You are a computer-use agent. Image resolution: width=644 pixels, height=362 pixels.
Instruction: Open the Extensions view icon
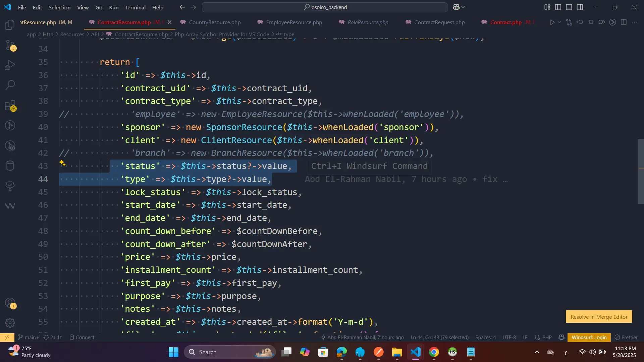(10, 106)
